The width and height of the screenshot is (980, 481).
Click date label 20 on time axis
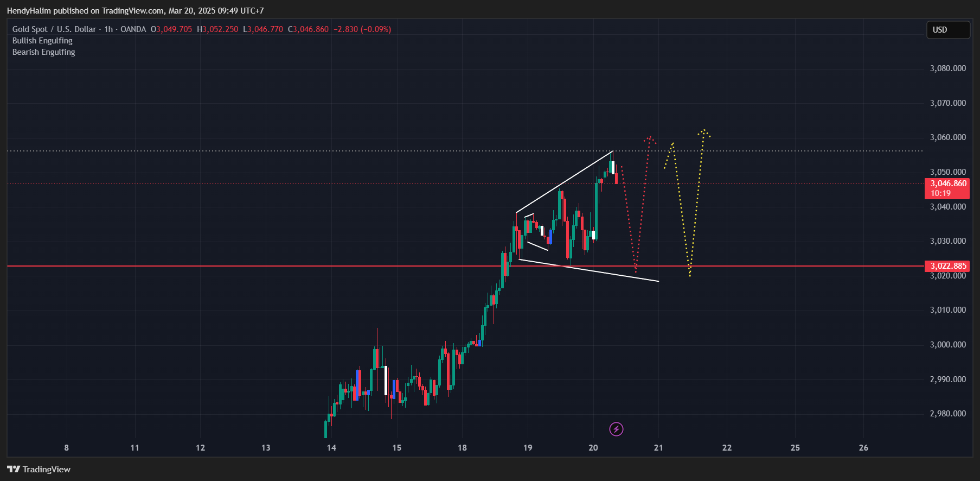pos(593,448)
